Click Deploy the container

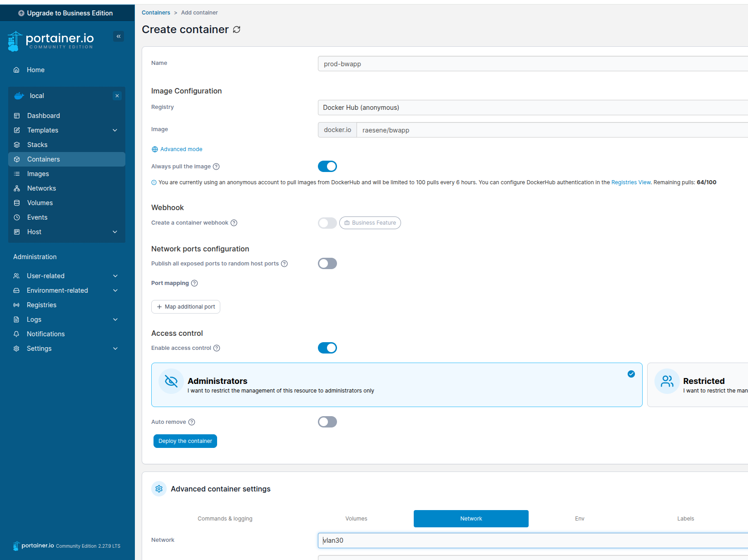pyautogui.click(x=185, y=441)
